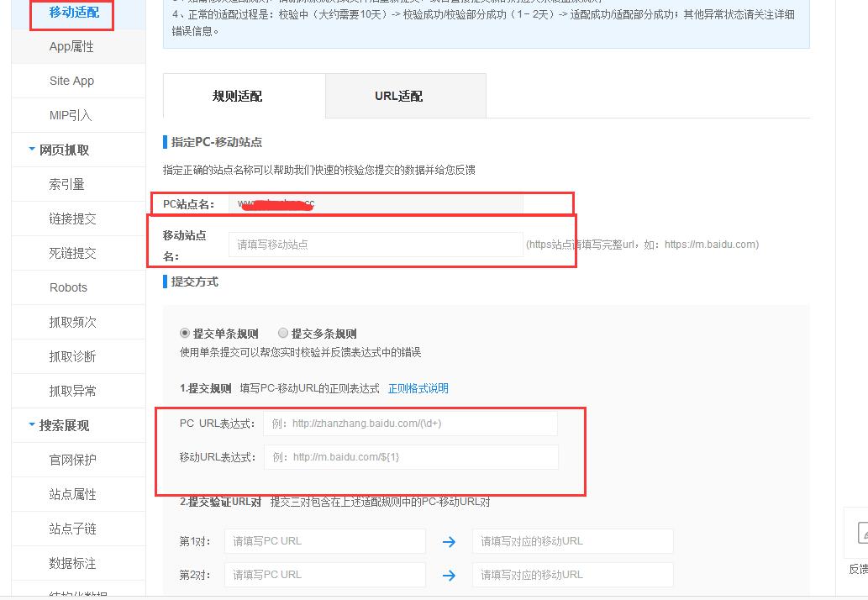Click the 移动站点名 input field
The width and height of the screenshot is (868, 600).
[375, 245]
